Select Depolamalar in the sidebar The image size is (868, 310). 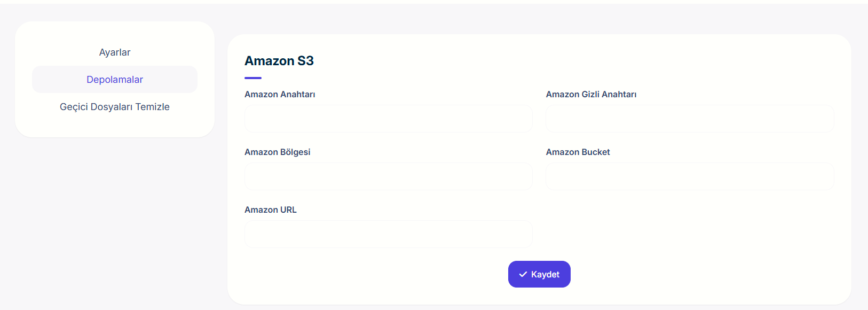(x=115, y=80)
